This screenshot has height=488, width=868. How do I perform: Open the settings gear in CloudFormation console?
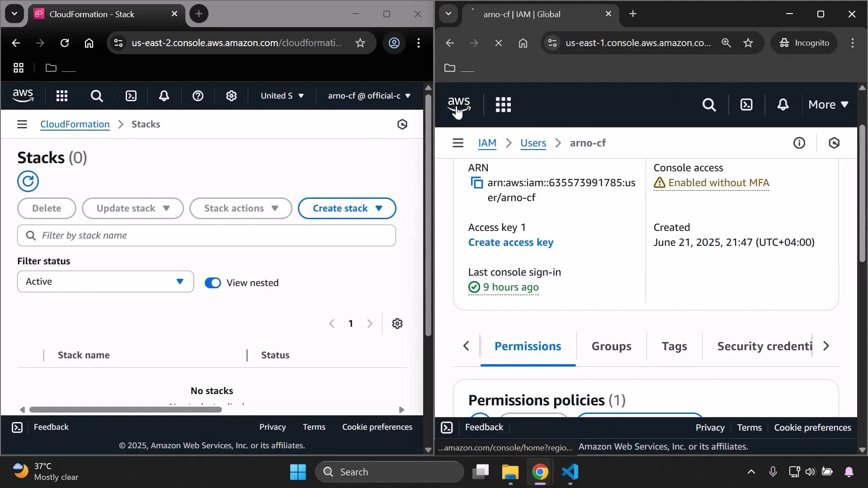(231, 95)
